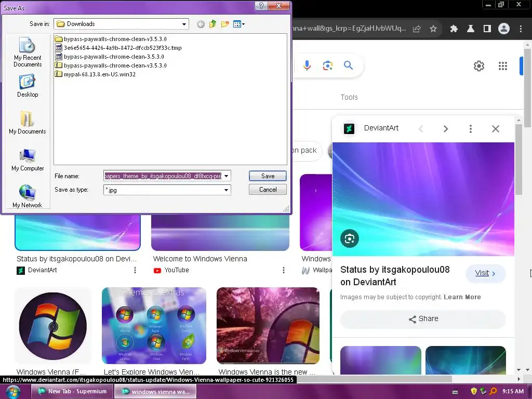Click the Windows Start orb

[12, 392]
